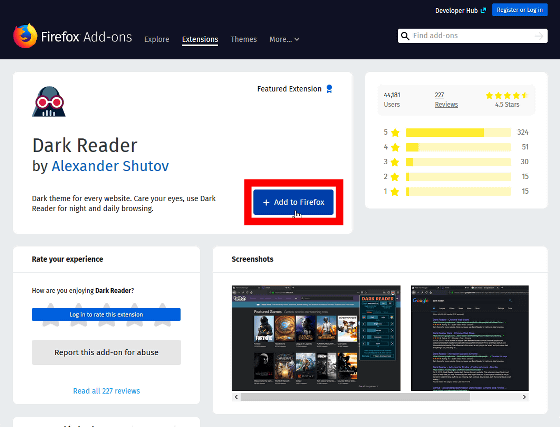Click the 324 five-star count

522,132
